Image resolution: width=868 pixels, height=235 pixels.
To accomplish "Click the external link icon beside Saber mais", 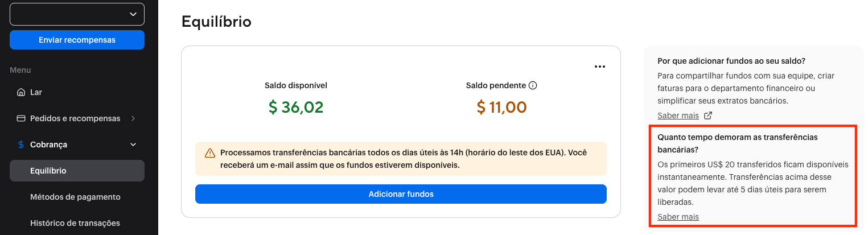I will (708, 116).
